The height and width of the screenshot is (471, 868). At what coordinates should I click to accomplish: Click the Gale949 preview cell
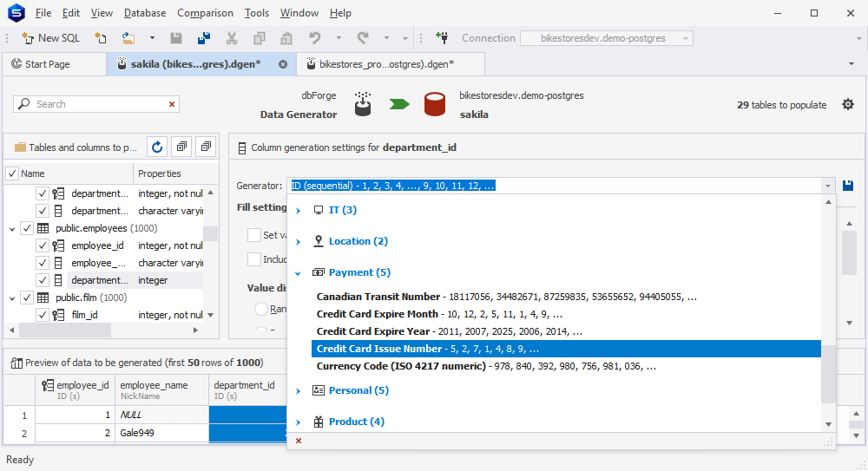point(162,433)
